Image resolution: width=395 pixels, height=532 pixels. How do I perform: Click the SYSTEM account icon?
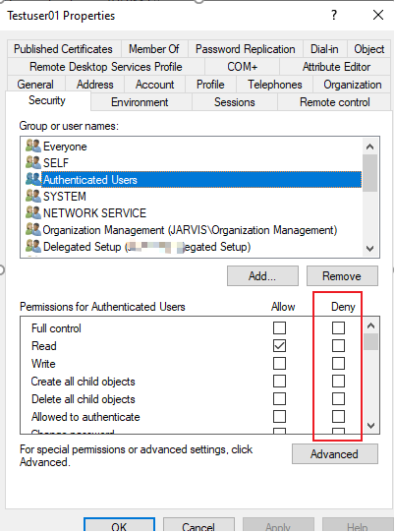tap(33, 196)
